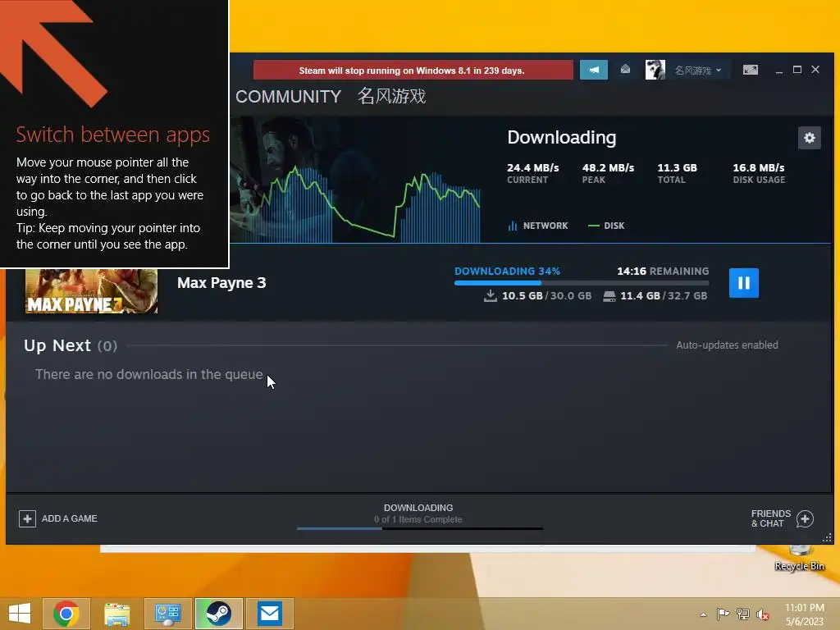Viewport: 840px width, 630px height.
Task: Click the bottom download progress bar
Action: coord(420,529)
